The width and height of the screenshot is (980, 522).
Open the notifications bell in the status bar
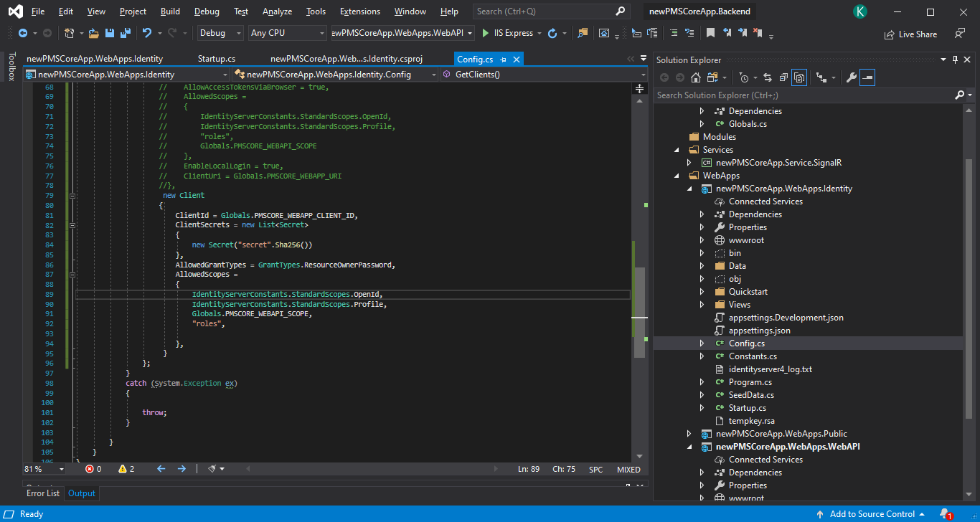pos(945,514)
